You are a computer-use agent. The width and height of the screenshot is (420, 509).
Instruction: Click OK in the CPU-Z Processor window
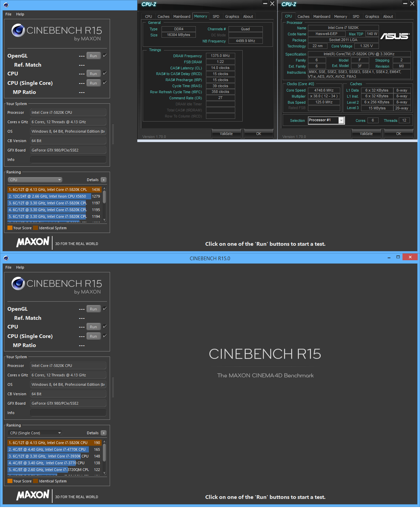(x=399, y=134)
